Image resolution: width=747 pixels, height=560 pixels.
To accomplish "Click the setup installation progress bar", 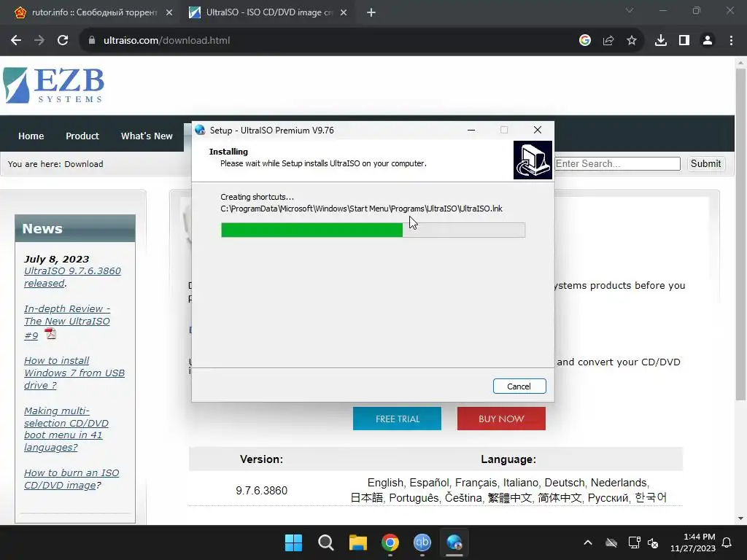I will click(373, 230).
